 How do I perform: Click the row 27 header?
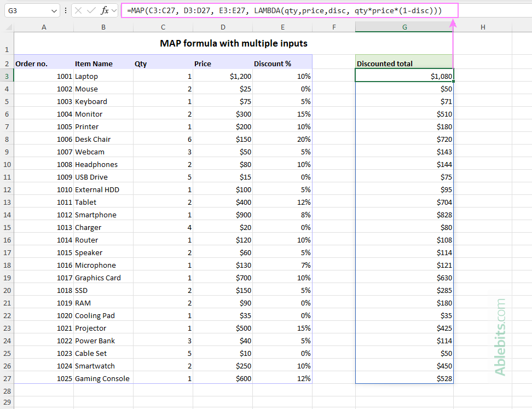(x=7, y=378)
